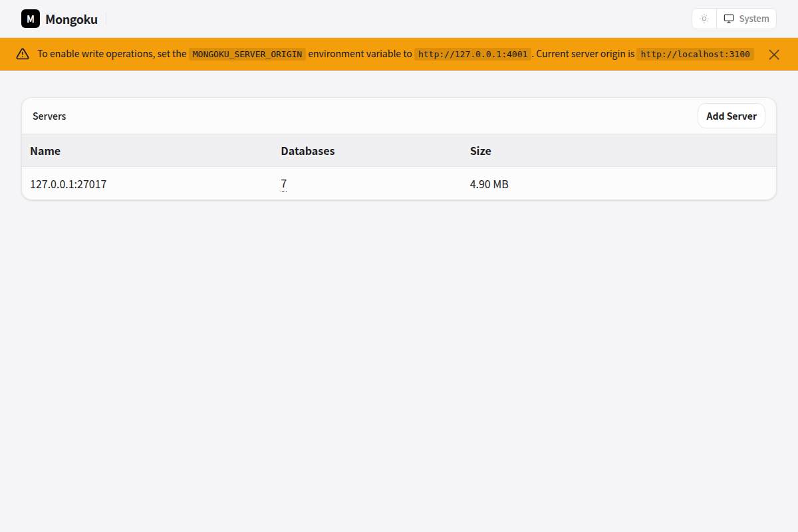Click the Name column header
The width and height of the screenshot is (798, 532).
click(x=45, y=151)
